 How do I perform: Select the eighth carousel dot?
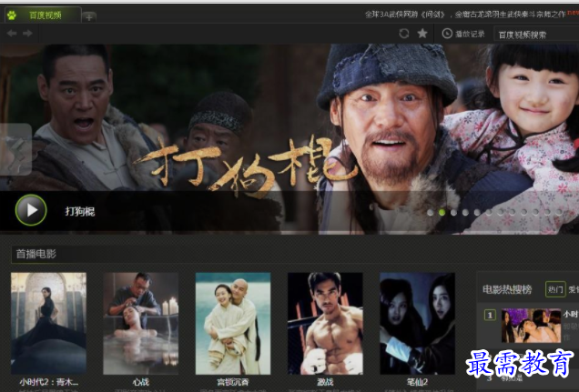coord(513,213)
